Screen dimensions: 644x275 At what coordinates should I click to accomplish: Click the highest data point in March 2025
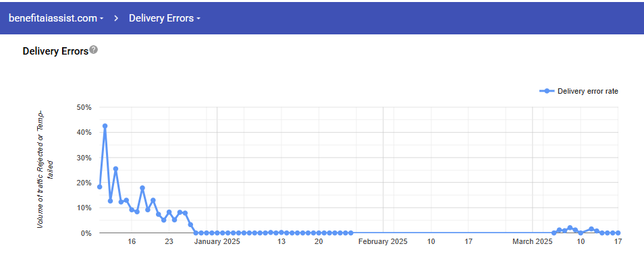(570, 228)
